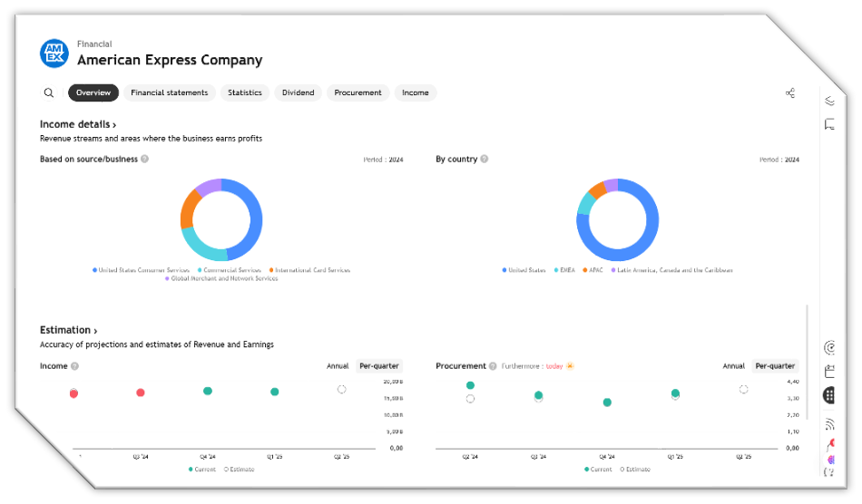This screenshot has width=862, height=504.
Task: Click Q4 '24 green Income data point
Action: (x=207, y=391)
